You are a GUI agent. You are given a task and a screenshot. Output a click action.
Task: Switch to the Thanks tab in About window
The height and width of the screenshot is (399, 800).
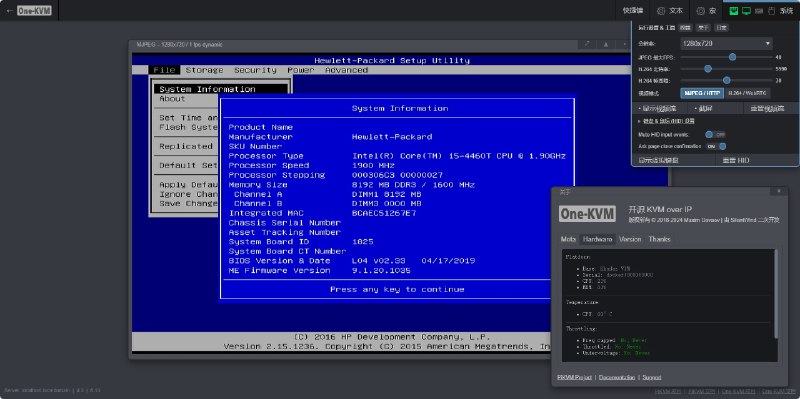pos(659,239)
